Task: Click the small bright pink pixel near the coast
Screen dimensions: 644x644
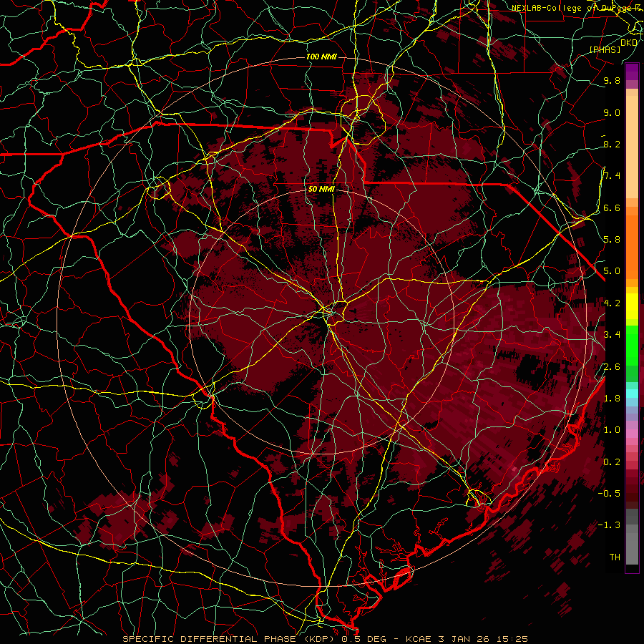Action: tap(514, 469)
